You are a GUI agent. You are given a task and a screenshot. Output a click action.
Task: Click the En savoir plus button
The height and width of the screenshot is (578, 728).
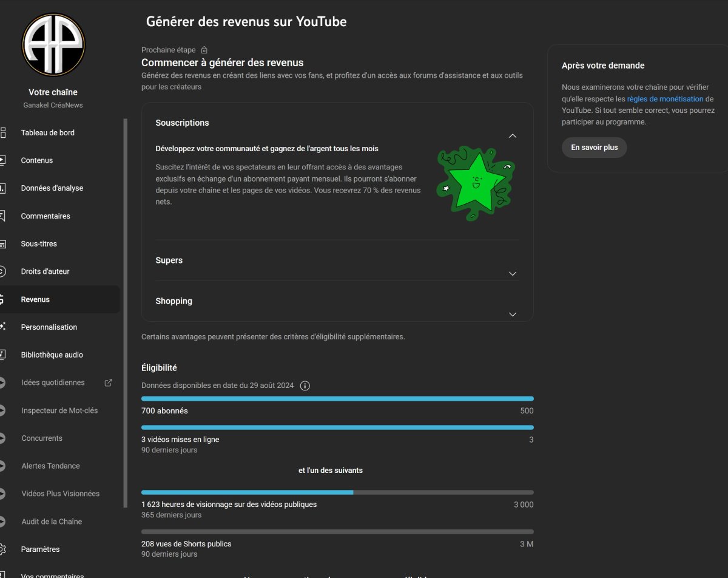pyautogui.click(x=594, y=148)
